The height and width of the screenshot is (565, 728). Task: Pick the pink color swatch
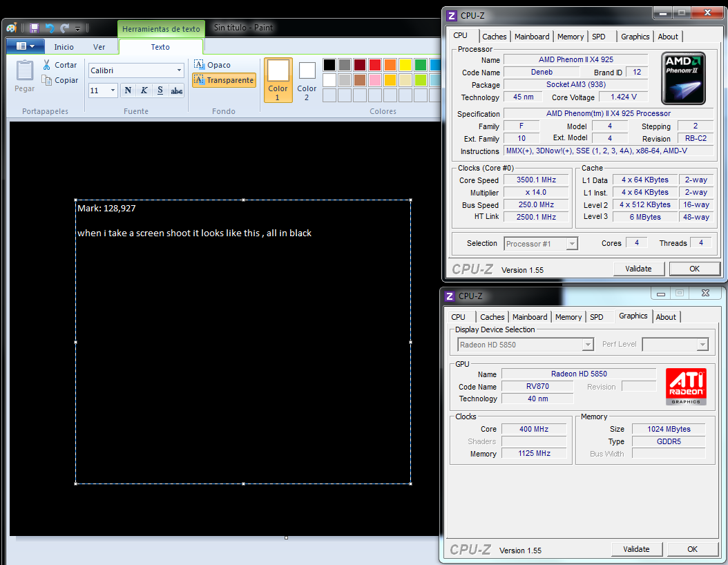tap(375, 80)
